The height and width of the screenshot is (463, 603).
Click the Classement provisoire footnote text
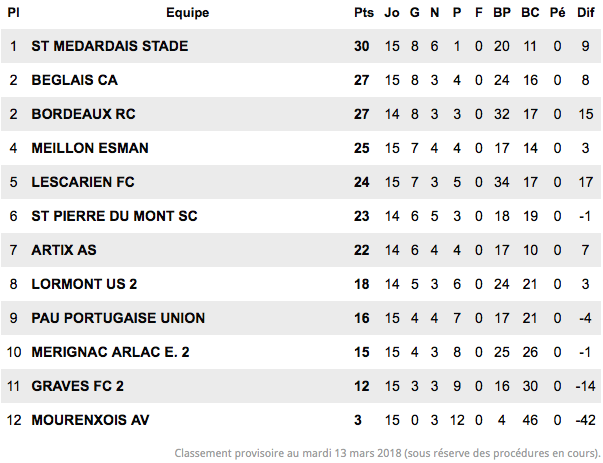(387, 453)
